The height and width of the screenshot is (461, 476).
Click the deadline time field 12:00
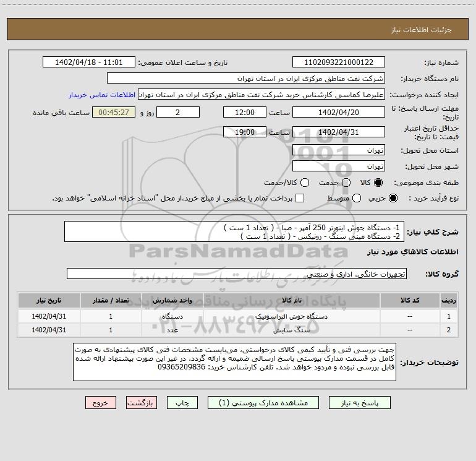click(245, 113)
